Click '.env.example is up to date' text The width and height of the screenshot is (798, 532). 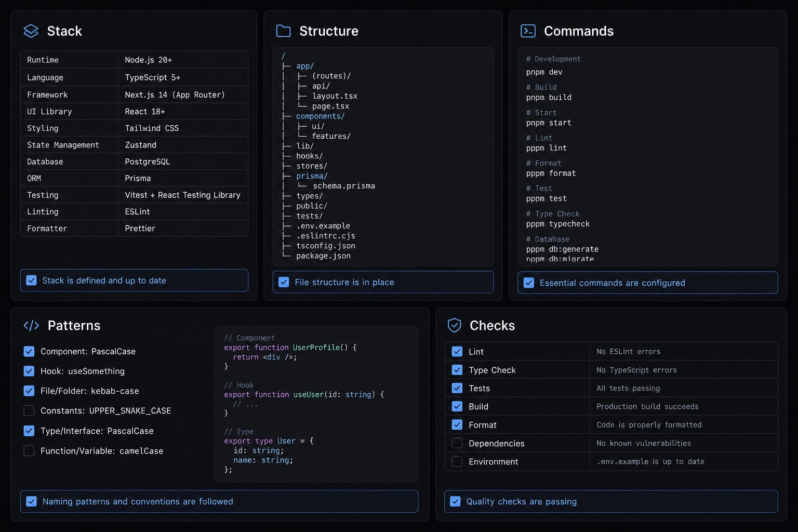[650, 461]
